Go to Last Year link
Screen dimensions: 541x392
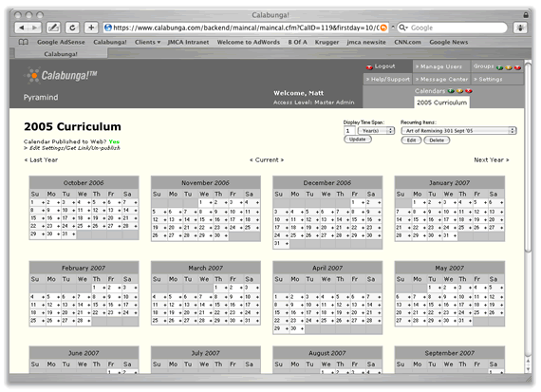click(x=41, y=159)
